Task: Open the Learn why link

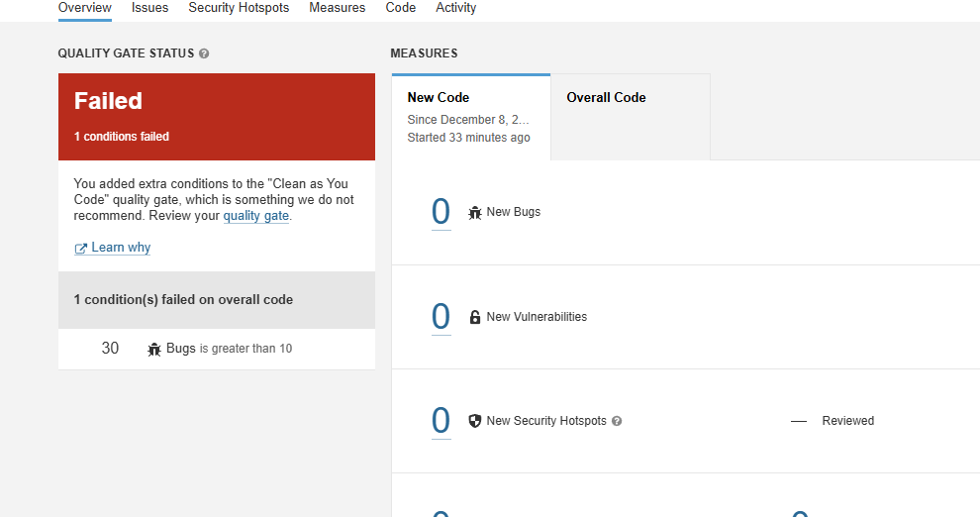Action: coord(113,248)
